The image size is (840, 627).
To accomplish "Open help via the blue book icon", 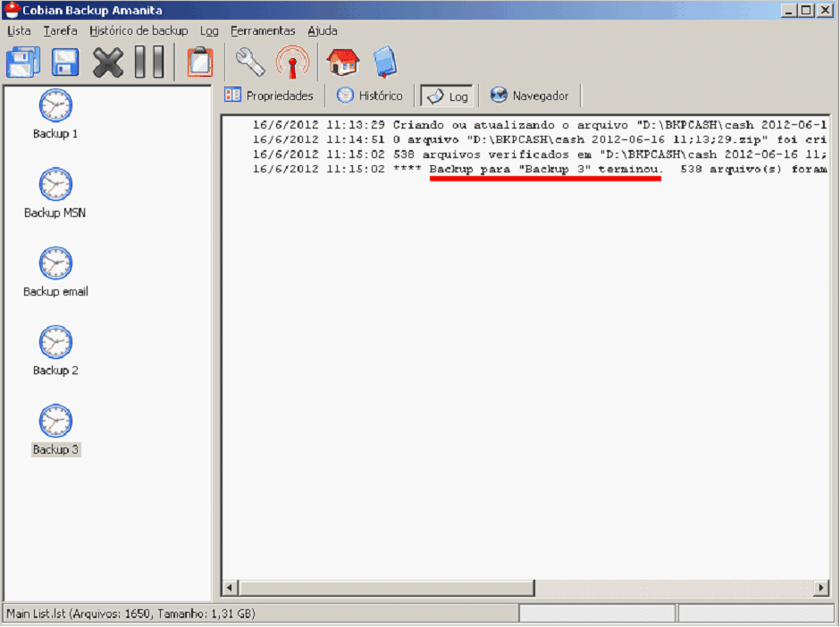I will coord(385,63).
